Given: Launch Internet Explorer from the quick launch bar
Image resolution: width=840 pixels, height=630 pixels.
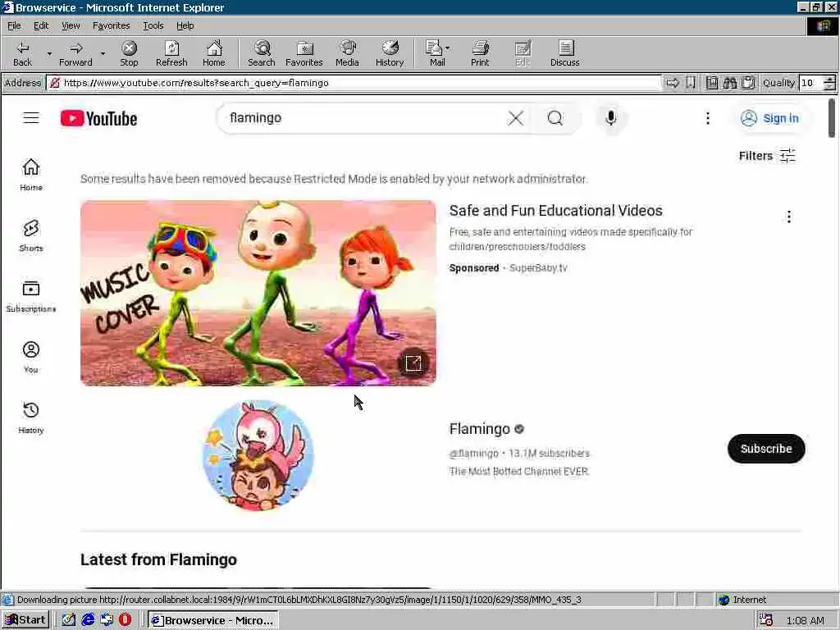Looking at the screenshot, I should (x=88, y=620).
